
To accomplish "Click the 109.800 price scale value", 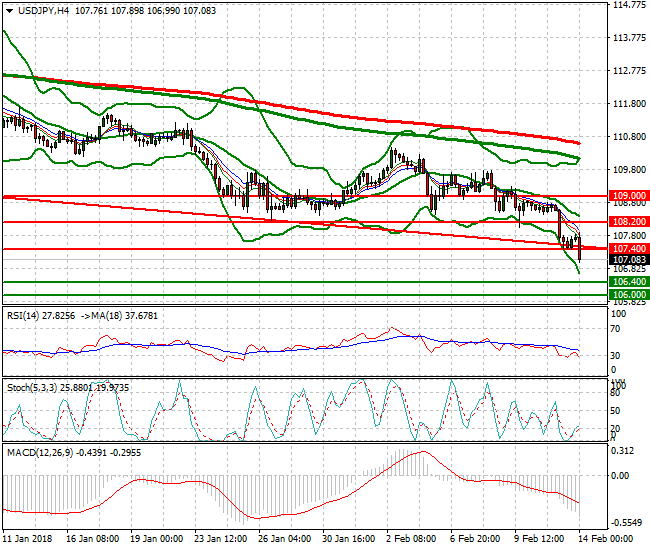I will 629,170.
